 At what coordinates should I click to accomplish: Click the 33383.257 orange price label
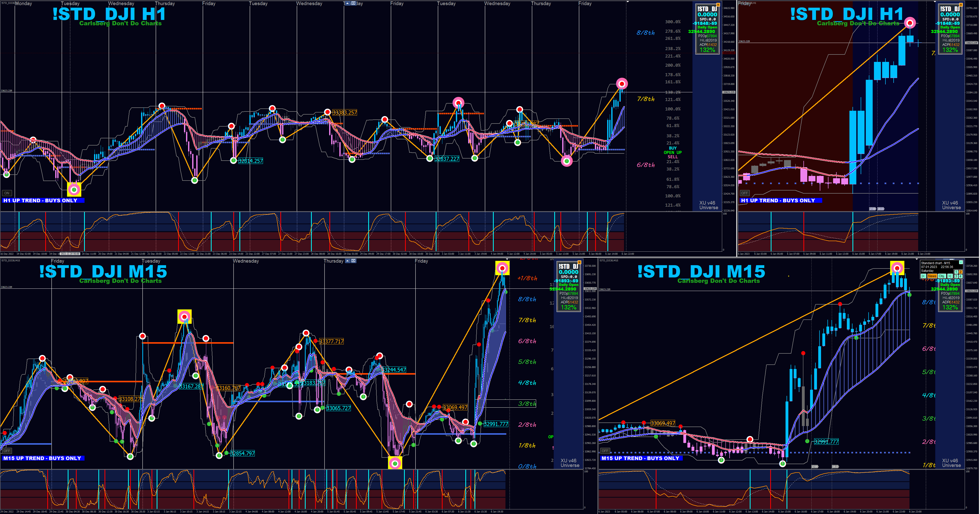click(345, 113)
